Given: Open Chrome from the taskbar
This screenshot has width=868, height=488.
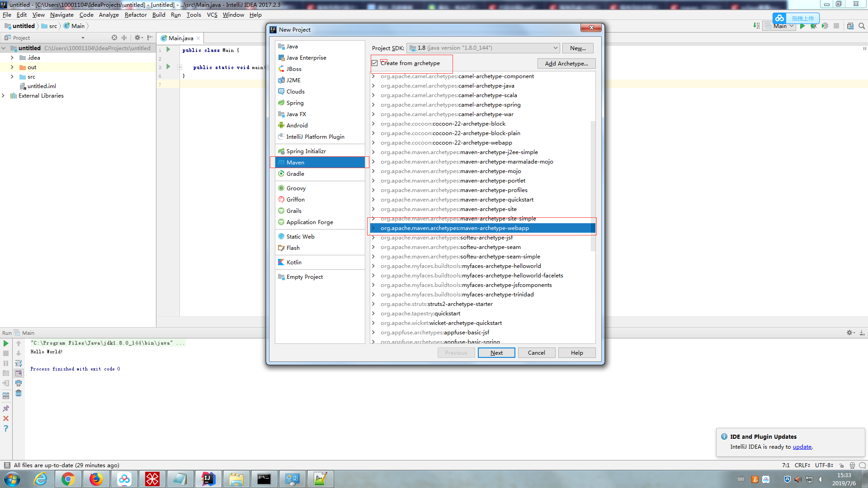Looking at the screenshot, I should [68, 479].
